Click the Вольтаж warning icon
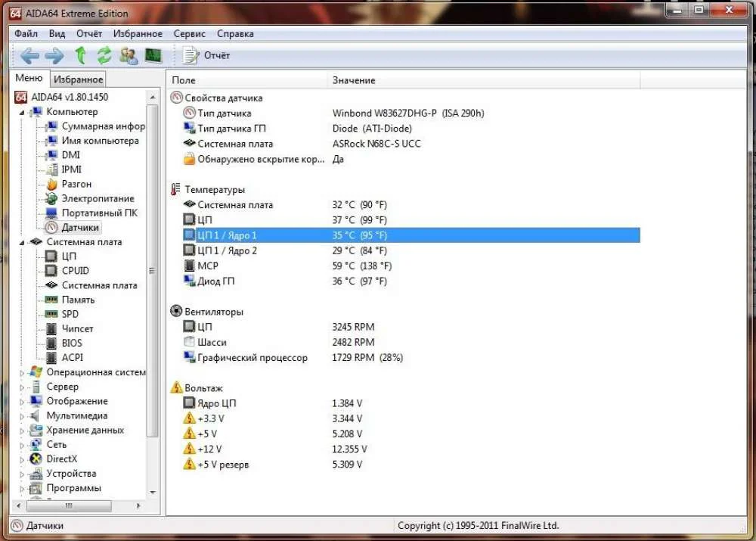 pos(176,387)
